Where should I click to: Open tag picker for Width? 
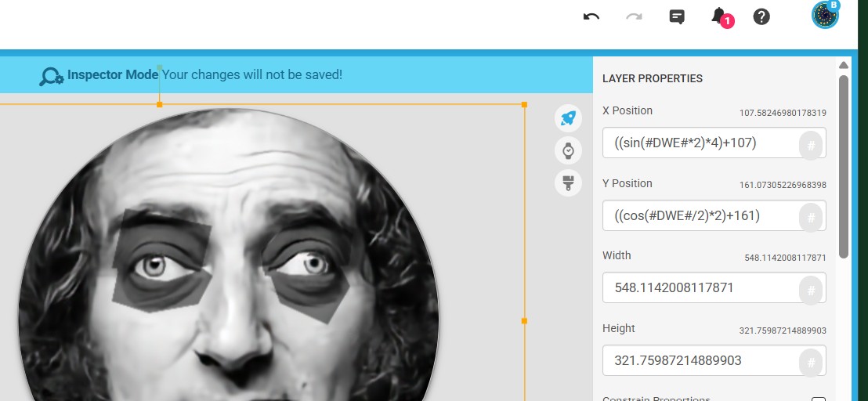pyautogui.click(x=811, y=291)
